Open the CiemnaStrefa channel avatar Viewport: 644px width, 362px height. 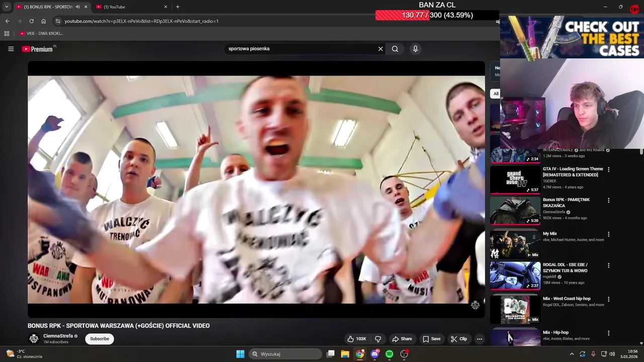point(34,338)
